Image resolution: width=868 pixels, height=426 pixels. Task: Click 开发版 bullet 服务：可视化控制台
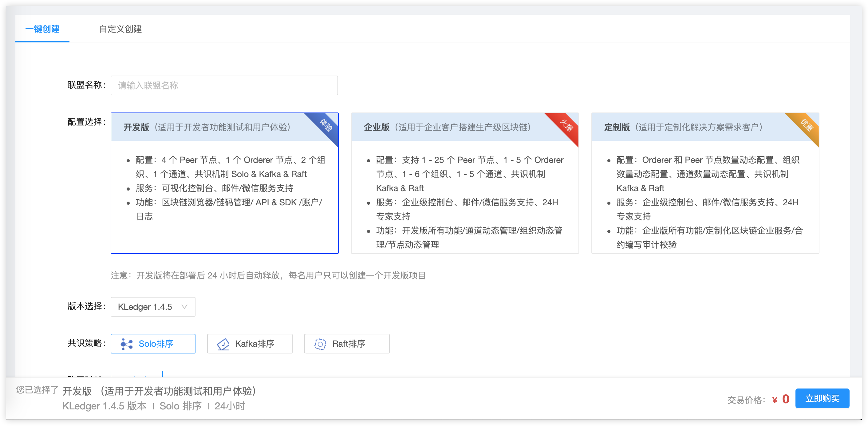point(214,188)
